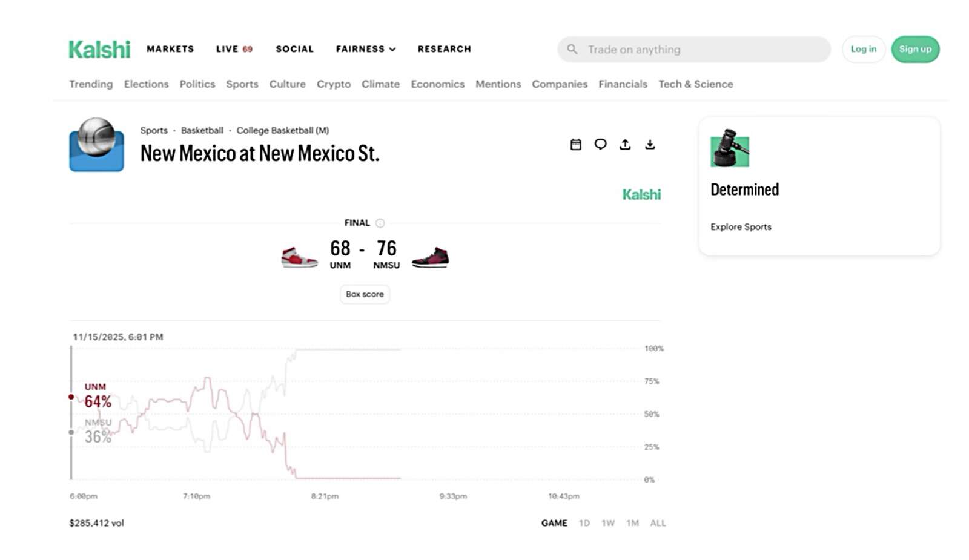
Task: Go to the Social page
Action: pyautogui.click(x=295, y=49)
